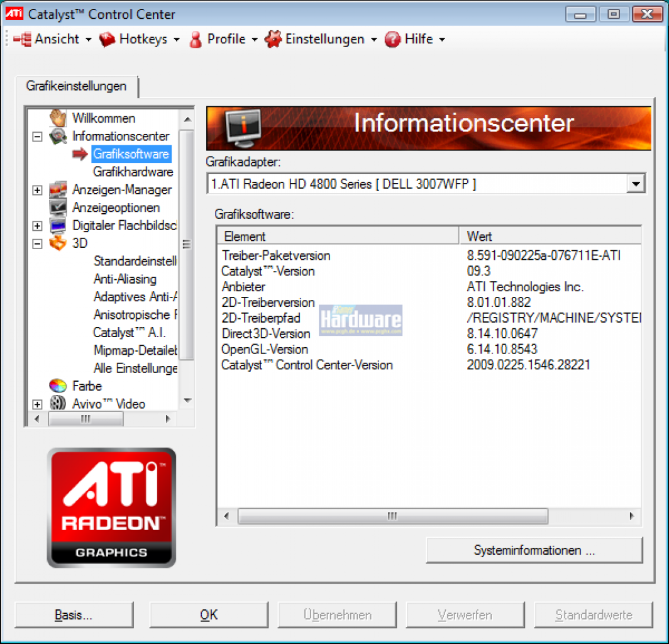
Task: Open the Hotkeys dropdown arrow
Action: click(x=177, y=40)
